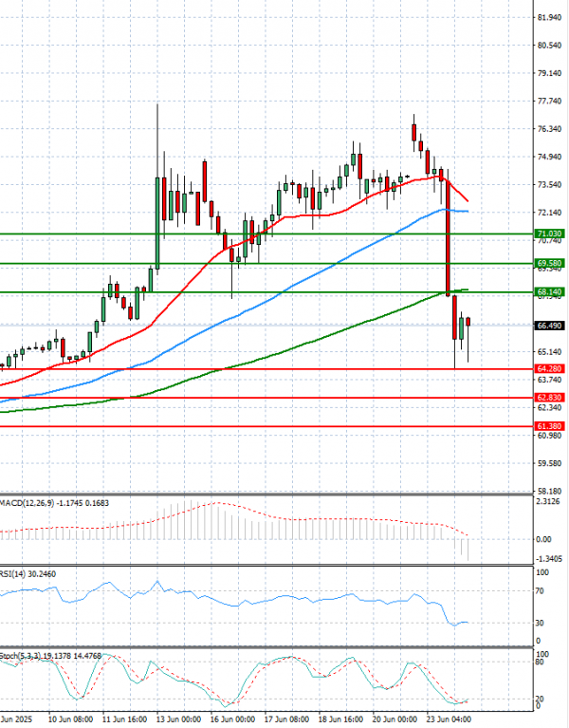Viewport: 569px width, 728px height.
Task: Click the large red candle falling to 68.140
Action: point(449,237)
